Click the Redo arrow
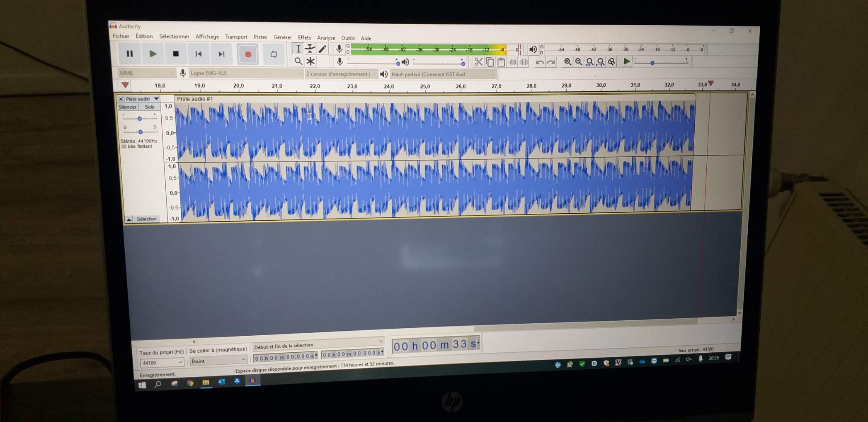This screenshot has width=868, height=422. [551, 62]
